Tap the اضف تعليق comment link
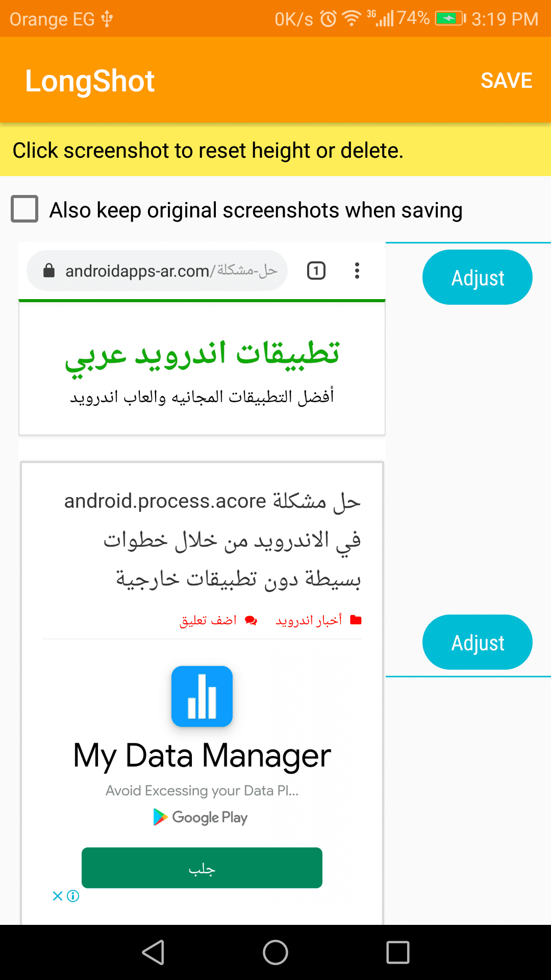Image resolution: width=551 pixels, height=980 pixels. pos(208,620)
